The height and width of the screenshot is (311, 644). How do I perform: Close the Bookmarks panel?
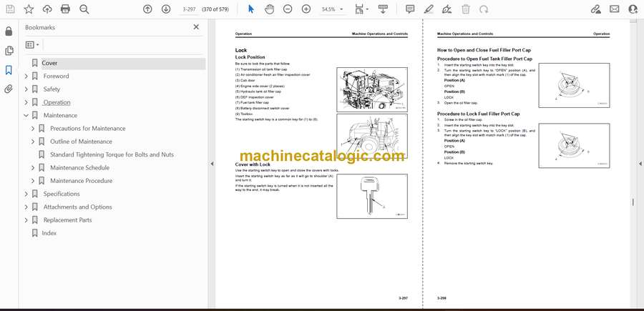[196, 27]
